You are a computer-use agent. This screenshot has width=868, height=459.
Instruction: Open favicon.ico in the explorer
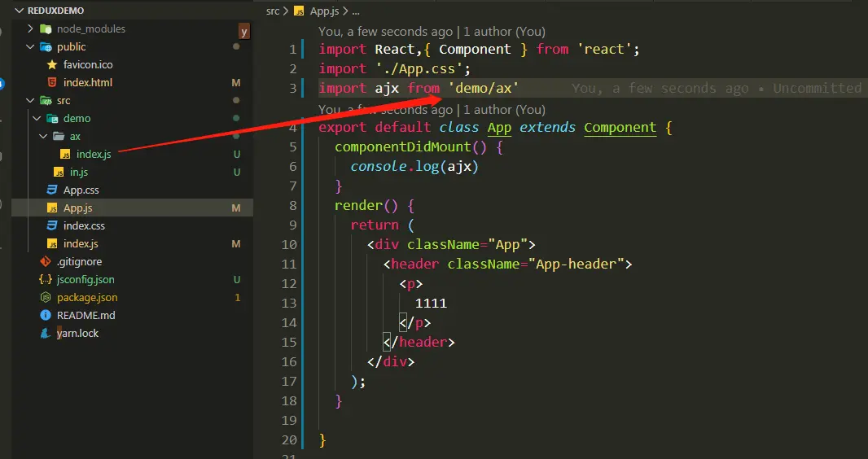88,65
